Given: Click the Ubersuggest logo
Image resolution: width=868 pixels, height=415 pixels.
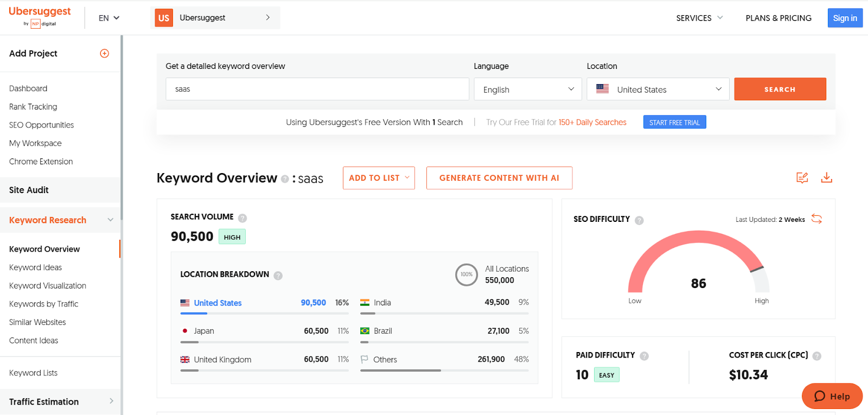Looking at the screenshot, I should coord(40,16).
